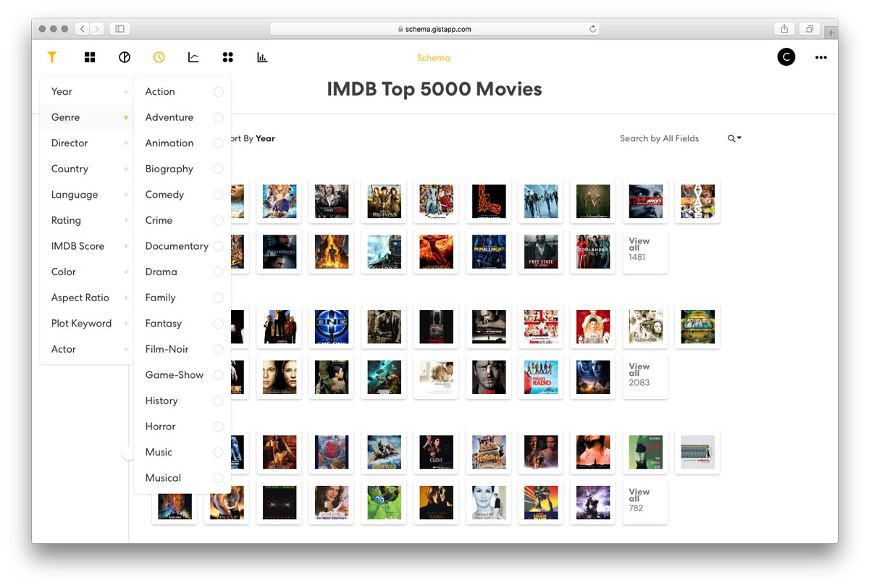Image resolution: width=869 pixels, height=588 pixels.
Task: Open the Argo movie thumbnail
Action: [645, 201]
